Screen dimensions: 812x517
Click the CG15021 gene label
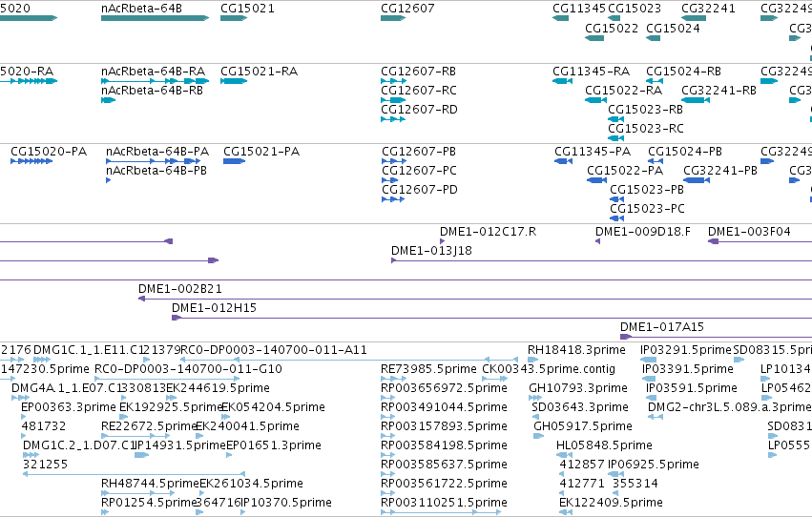[x=247, y=9]
